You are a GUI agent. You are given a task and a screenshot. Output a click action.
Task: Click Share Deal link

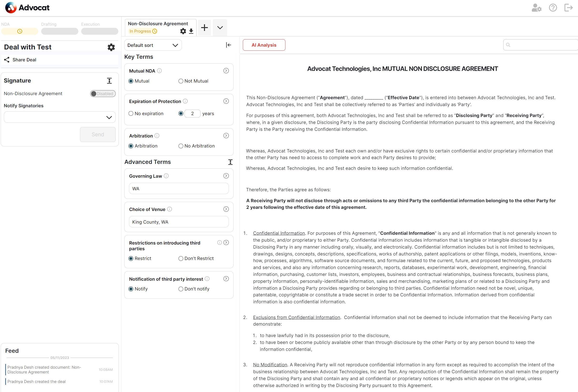coord(24,60)
